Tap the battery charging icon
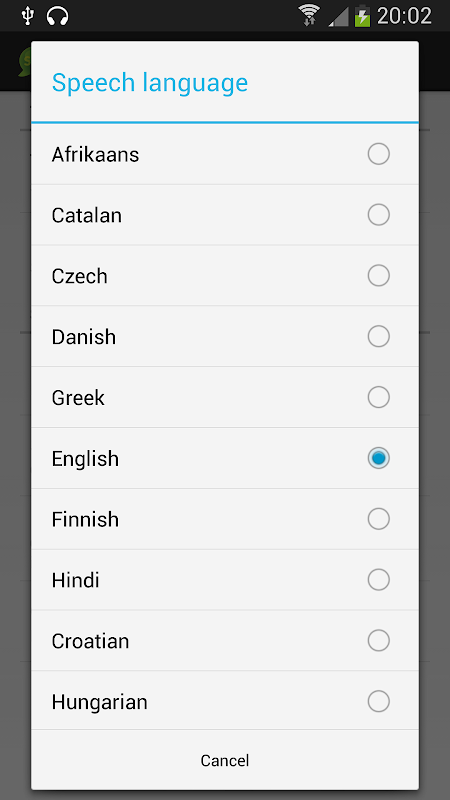The image size is (450, 800). (362, 15)
